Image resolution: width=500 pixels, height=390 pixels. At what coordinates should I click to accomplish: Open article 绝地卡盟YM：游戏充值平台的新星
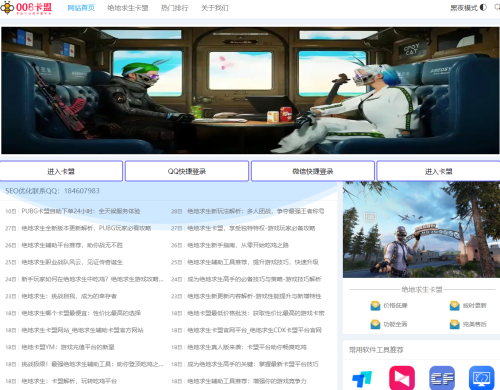click(x=68, y=347)
